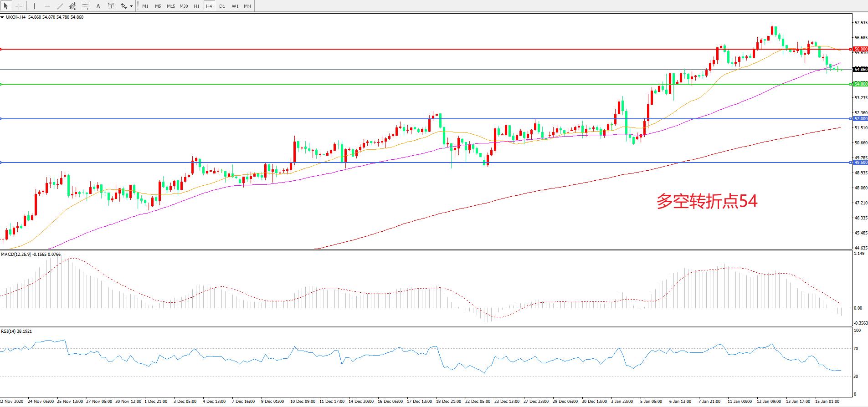Click the H1 timeframe button
Image resolution: width=868 pixels, height=407 pixels.
(x=196, y=6)
